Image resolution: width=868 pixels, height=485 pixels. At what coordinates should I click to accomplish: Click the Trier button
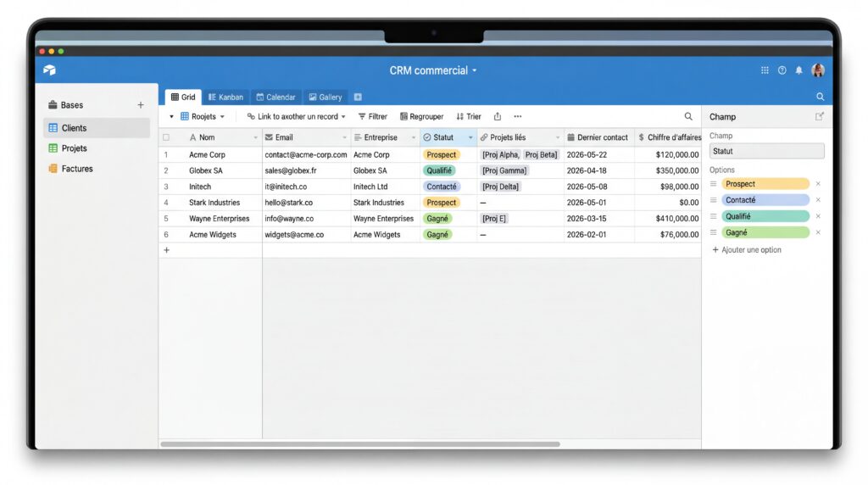click(468, 116)
